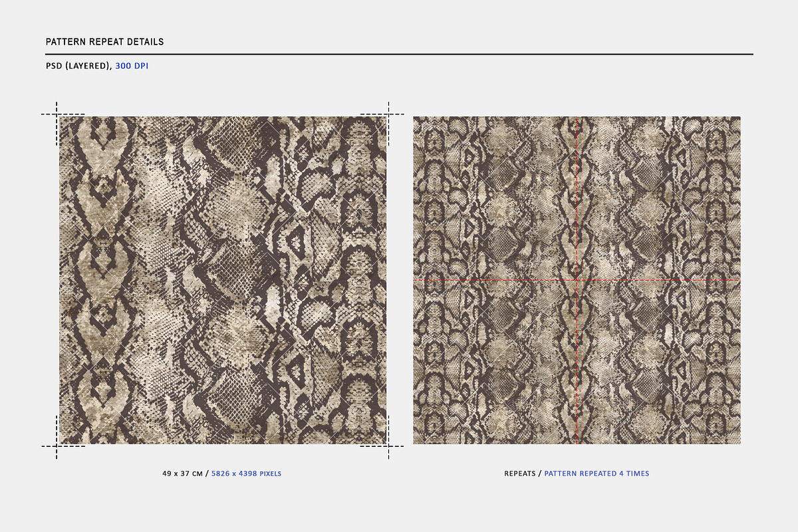Viewport: 798px width, 532px height.
Task: Click the 'Pattern repeated 4 times' text
Action: click(597, 473)
